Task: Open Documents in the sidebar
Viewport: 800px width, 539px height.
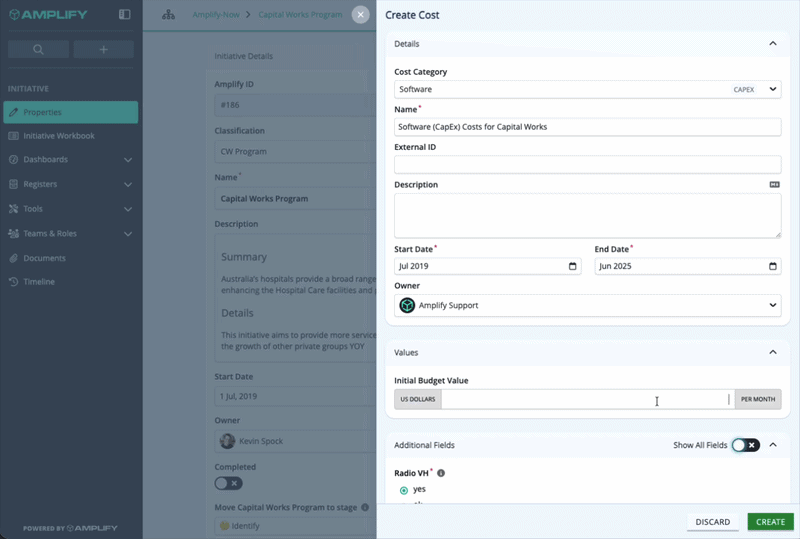Action: [70, 258]
